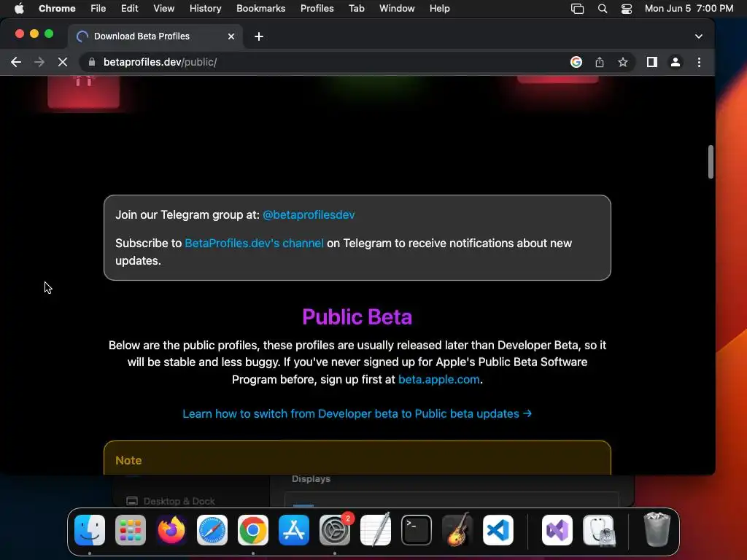
Task: Open Visual Studio from the Dock
Action: coord(557,530)
